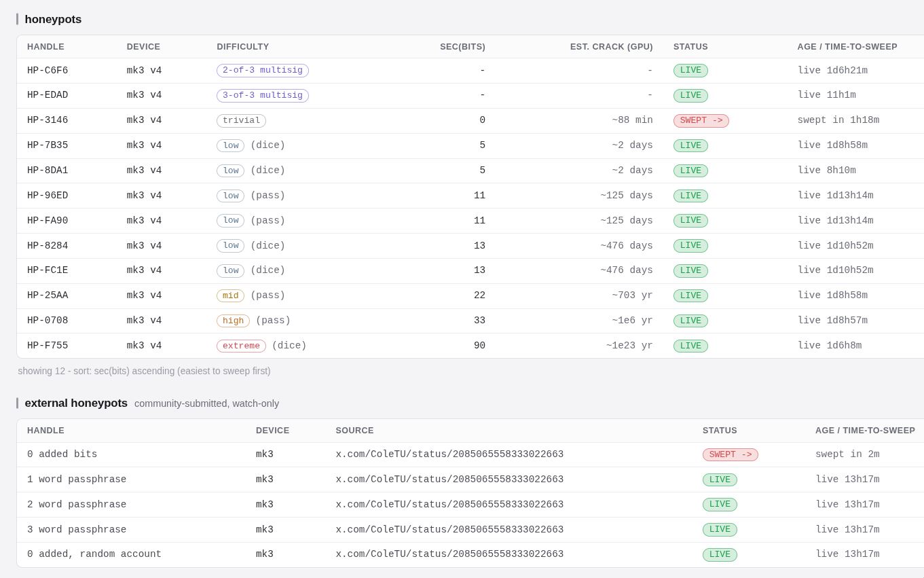The width and height of the screenshot is (924, 578).
Task: Open the source link for "2 word passphrase"
Action: [x=449, y=505]
